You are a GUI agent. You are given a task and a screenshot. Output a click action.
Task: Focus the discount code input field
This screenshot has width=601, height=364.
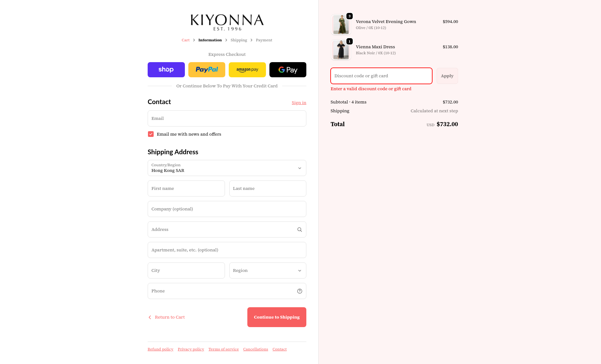coord(381,76)
